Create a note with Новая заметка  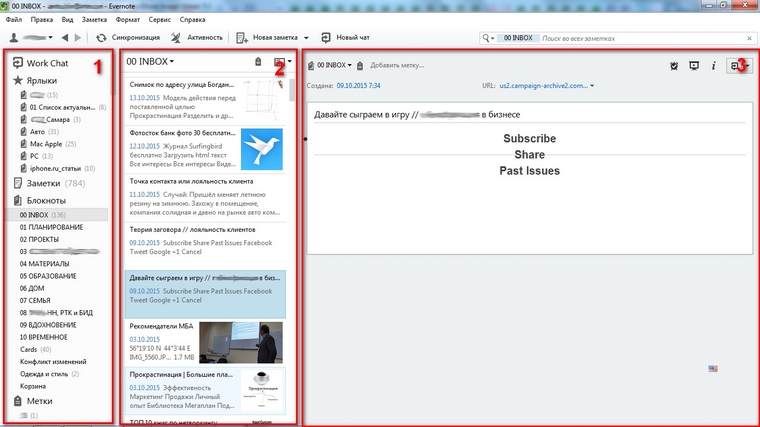click(x=267, y=37)
